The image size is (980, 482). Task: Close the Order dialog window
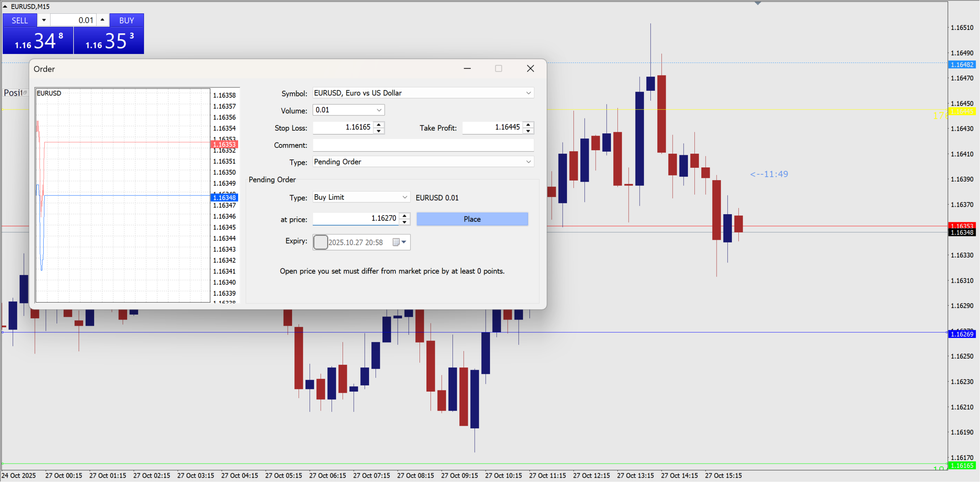[x=530, y=69]
